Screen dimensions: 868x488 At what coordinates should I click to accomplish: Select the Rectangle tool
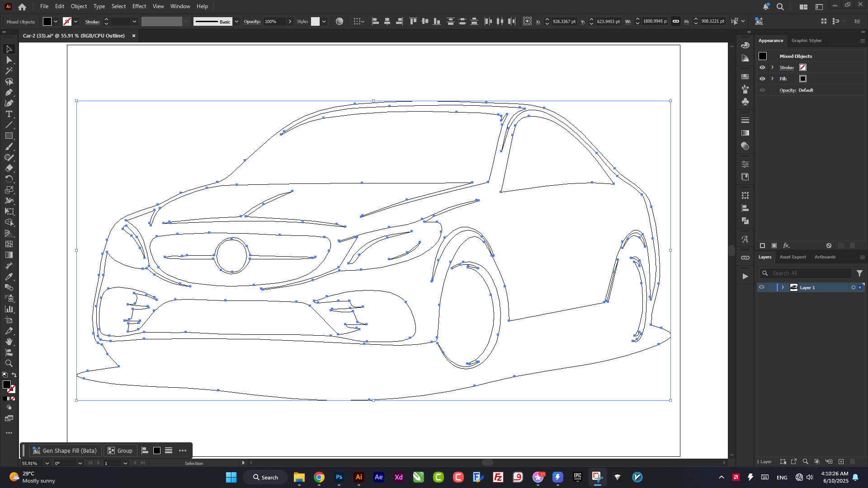tap(9, 136)
